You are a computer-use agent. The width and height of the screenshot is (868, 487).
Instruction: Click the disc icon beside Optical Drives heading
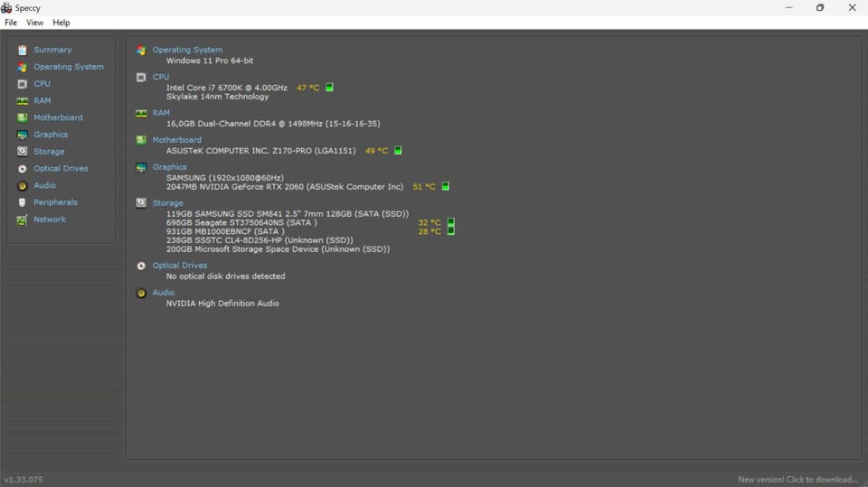point(141,267)
